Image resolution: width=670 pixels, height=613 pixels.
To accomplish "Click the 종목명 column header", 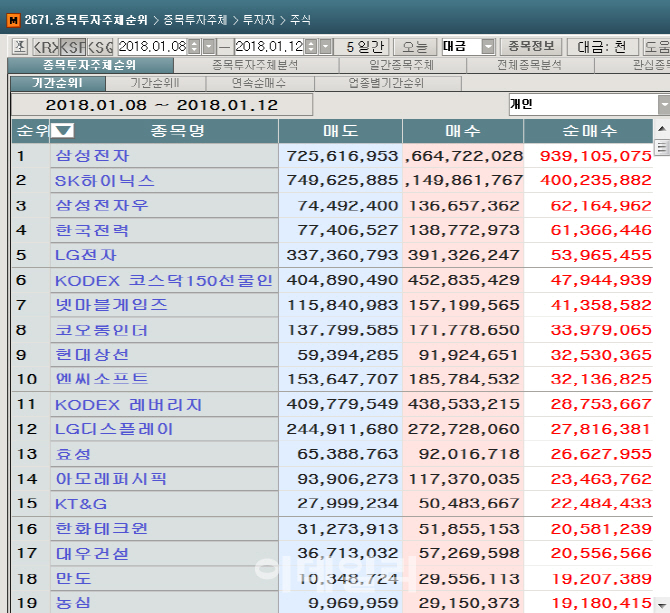I will [x=177, y=131].
